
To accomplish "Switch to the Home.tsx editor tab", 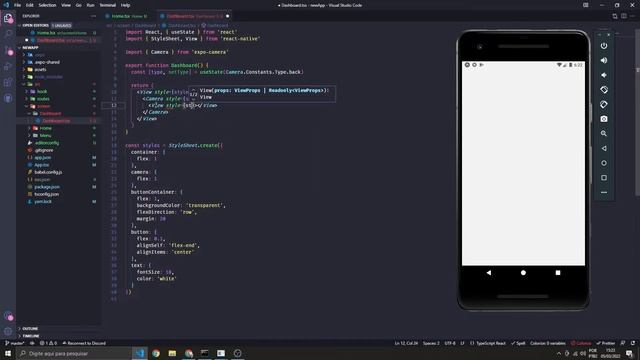I will pos(129,16).
